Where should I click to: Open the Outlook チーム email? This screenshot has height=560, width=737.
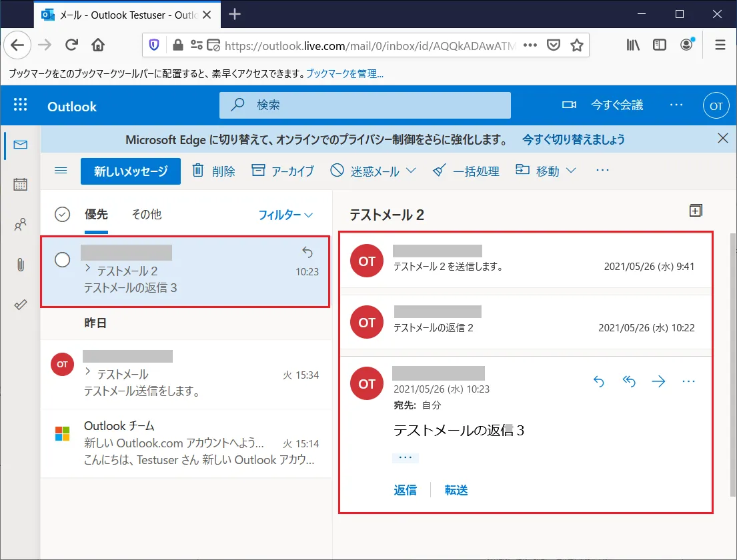point(186,443)
